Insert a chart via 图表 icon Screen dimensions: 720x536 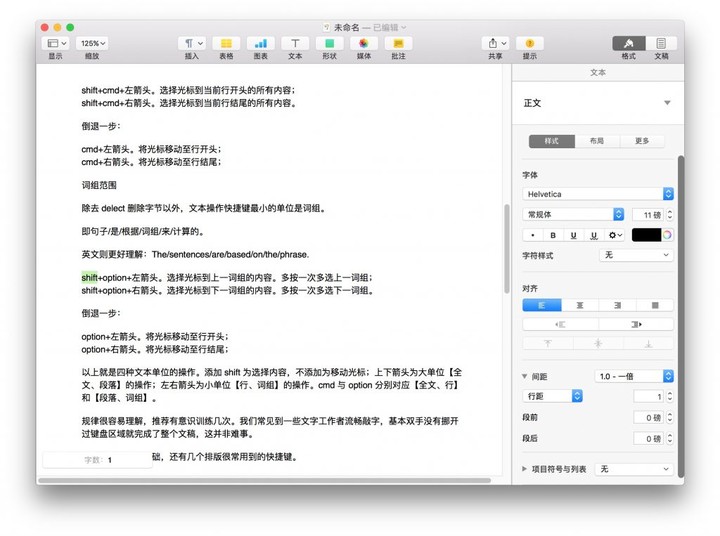click(x=260, y=43)
